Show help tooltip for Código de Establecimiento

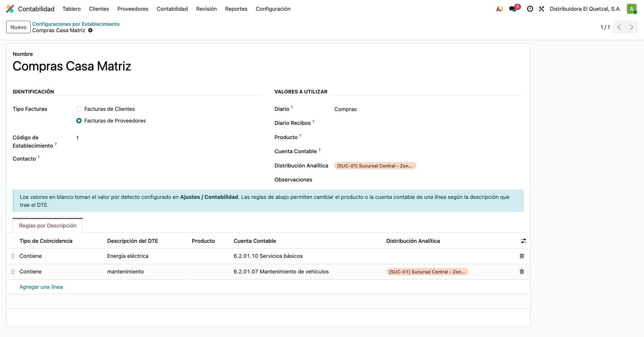(x=56, y=144)
